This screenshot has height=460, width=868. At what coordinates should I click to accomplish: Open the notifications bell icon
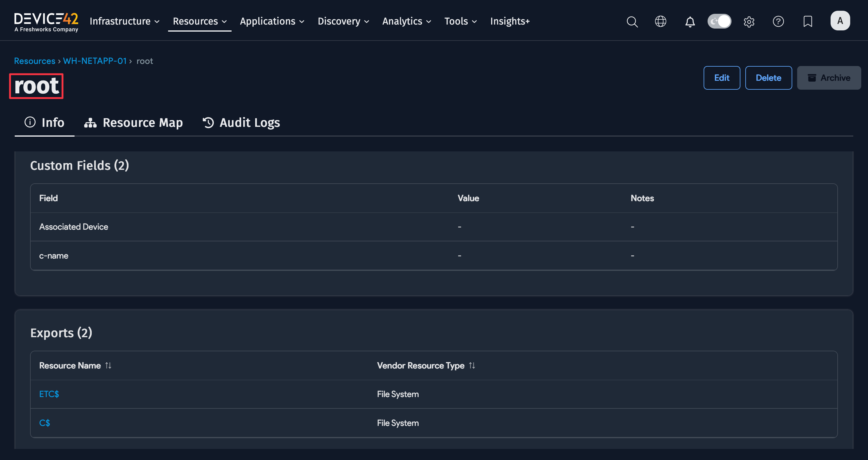(690, 21)
